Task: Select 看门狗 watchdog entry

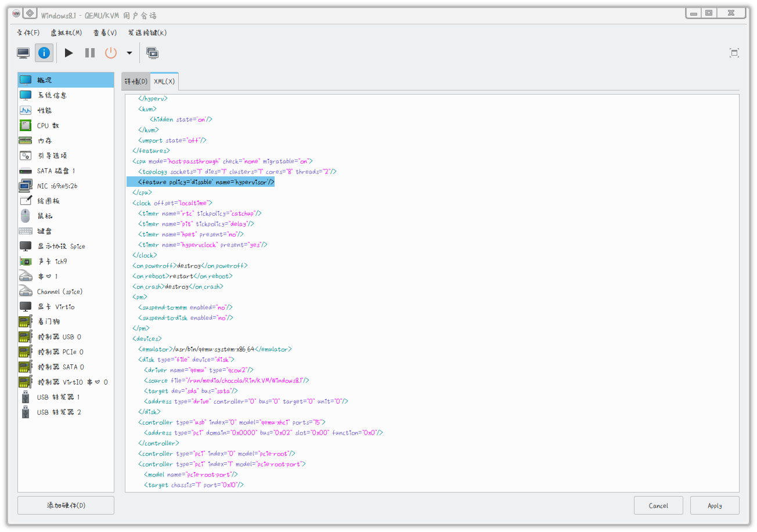Action: 66,321
